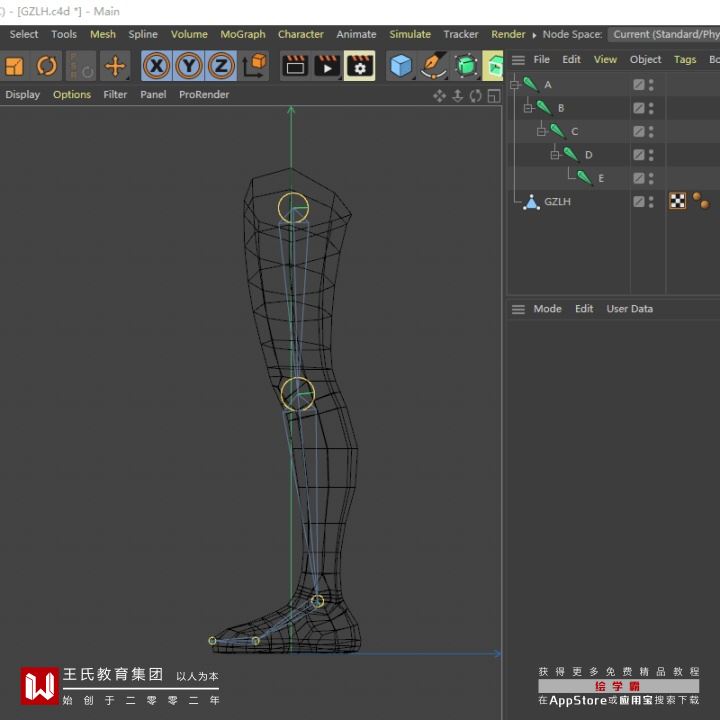Click Render View clapperboard icon

295,66
